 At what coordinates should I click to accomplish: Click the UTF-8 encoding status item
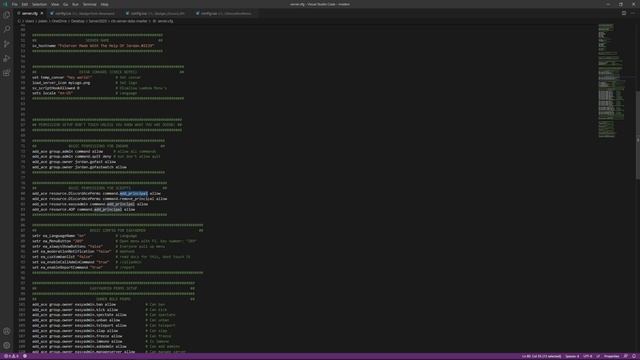click(587, 356)
